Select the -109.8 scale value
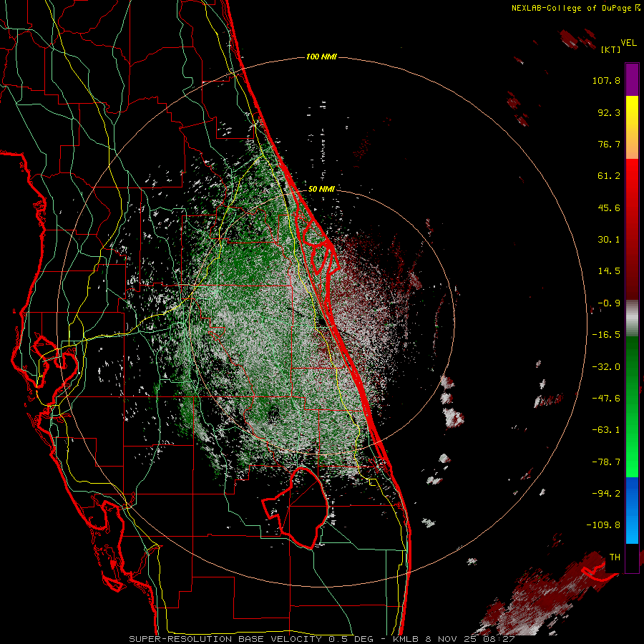The height and width of the screenshot is (644, 644). [603, 525]
